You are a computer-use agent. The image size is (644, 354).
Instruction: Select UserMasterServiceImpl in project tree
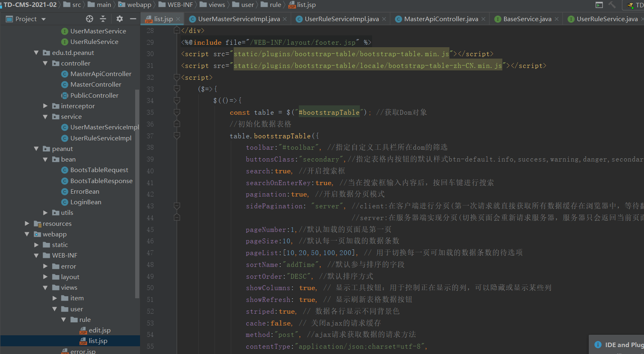105,127
